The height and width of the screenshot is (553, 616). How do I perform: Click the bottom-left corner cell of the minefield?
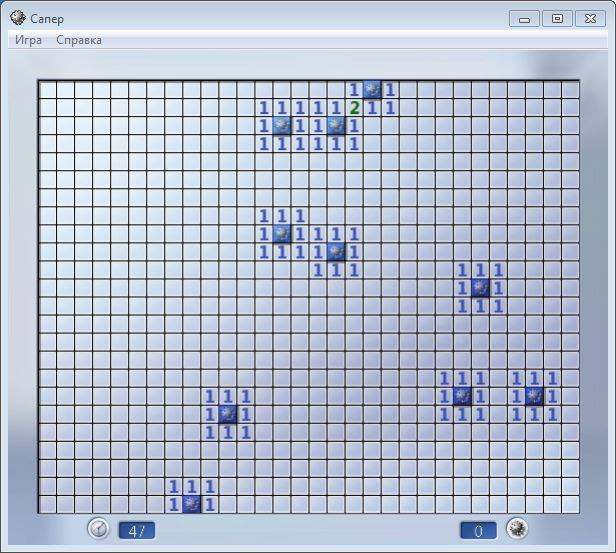pos(48,505)
